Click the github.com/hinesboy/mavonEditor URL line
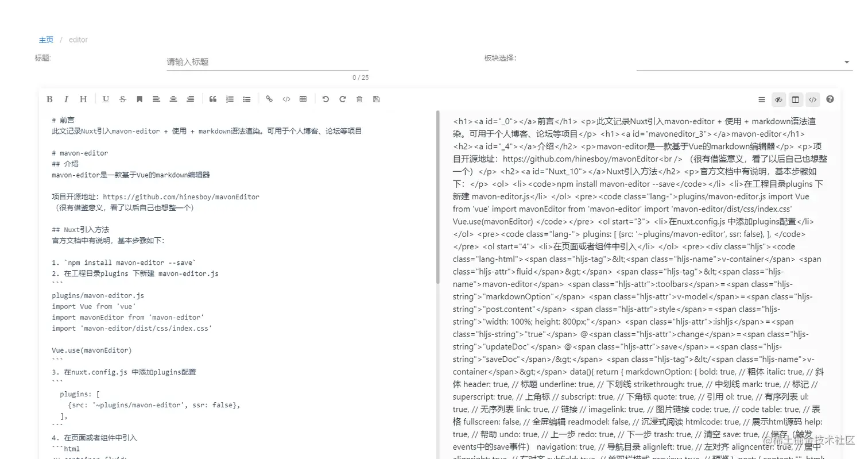The width and height of the screenshot is (868, 459). (x=156, y=197)
